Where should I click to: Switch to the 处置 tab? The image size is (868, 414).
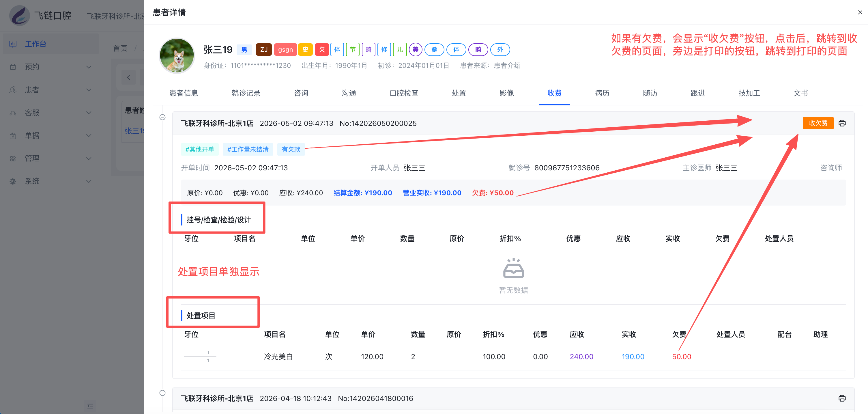(x=459, y=93)
